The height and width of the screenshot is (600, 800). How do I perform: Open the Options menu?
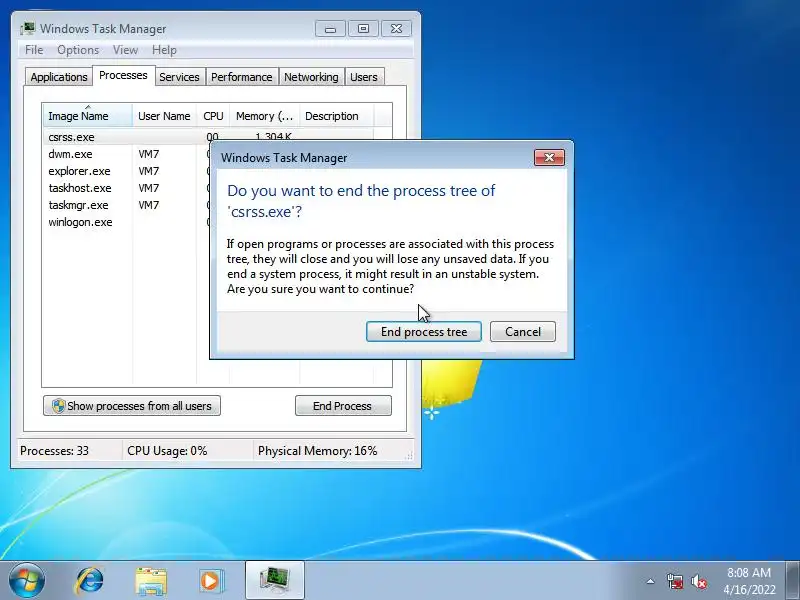click(x=78, y=50)
